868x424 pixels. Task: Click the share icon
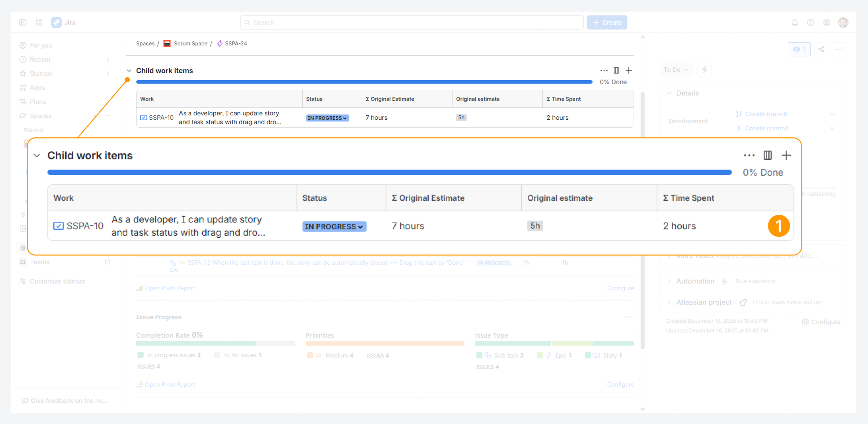[821, 49]
